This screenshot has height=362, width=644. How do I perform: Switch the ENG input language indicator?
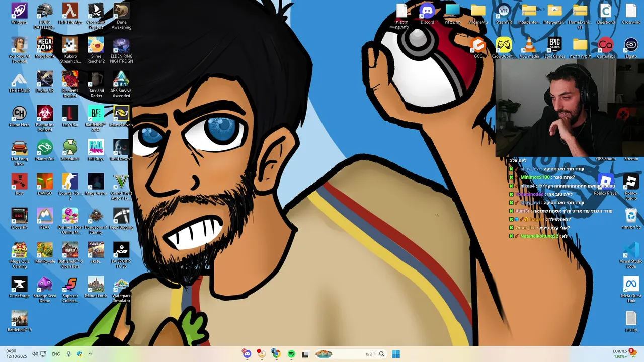[56, 354]
